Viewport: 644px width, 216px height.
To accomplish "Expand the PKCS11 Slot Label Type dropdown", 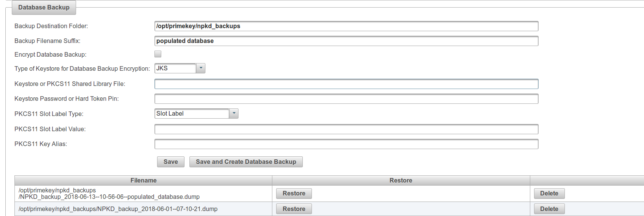I will pos(196,114).
